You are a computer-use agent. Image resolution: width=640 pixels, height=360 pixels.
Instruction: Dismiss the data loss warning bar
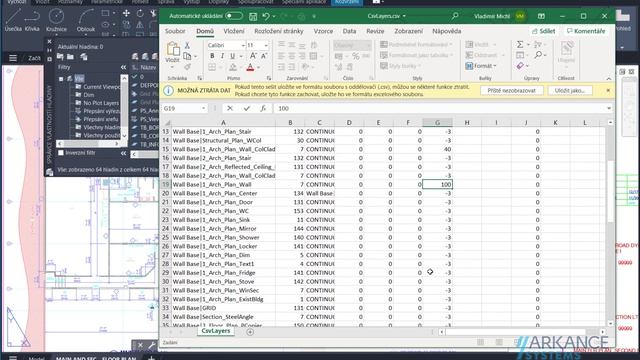click(x=608, y=90)
